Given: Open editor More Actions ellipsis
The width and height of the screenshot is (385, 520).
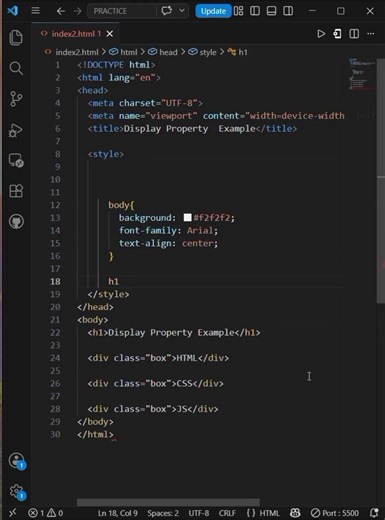Looking at the screenshot, I should click(371, 34).
